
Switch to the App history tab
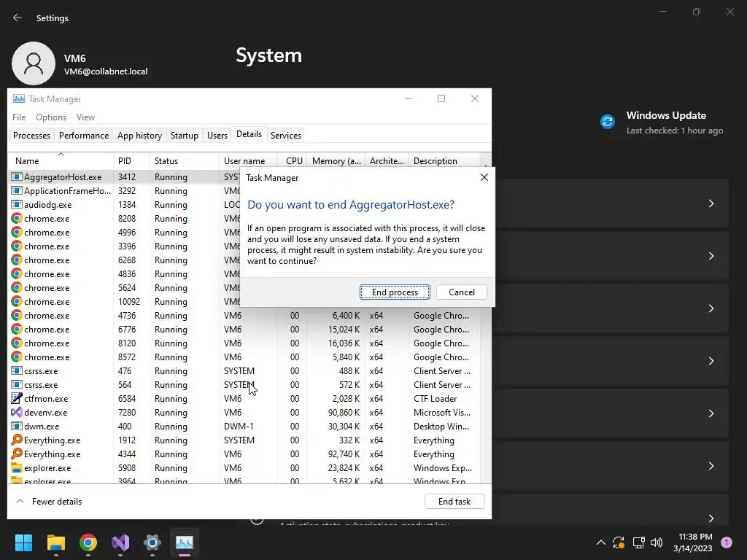(139, 135)
